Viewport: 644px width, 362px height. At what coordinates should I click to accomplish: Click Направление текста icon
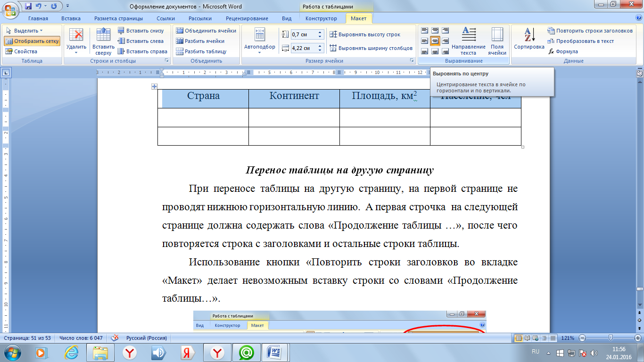(469, 41)
